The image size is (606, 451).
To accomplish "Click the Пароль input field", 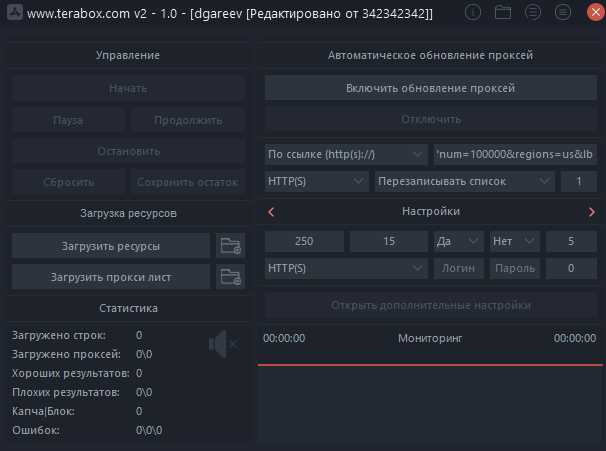I will pos(515,268).
